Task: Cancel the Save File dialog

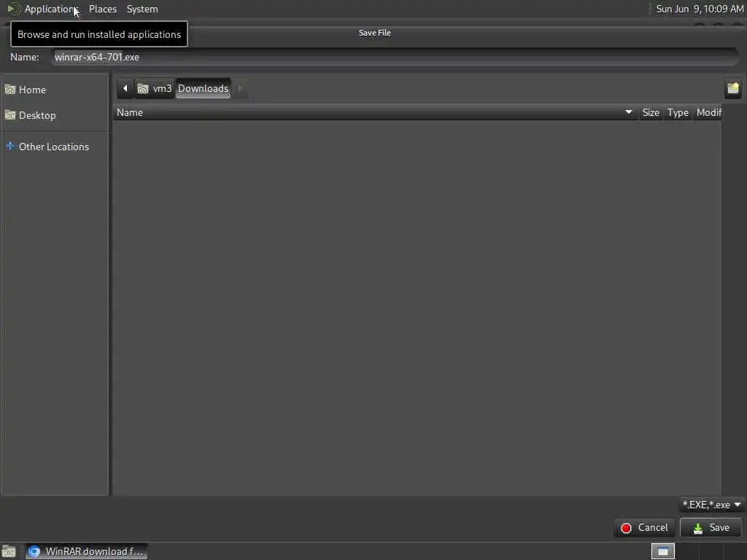Action: tap(645, 528)
